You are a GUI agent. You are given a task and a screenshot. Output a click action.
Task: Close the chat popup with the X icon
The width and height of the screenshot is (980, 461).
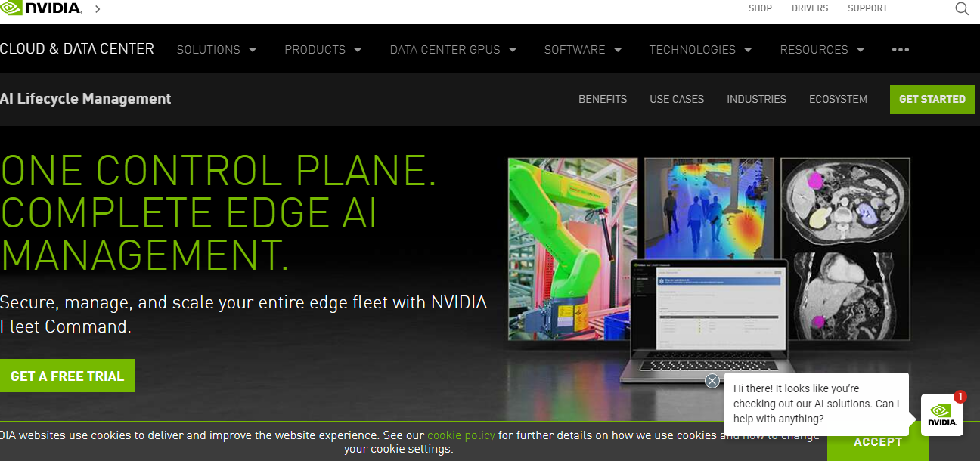[712, 381]
